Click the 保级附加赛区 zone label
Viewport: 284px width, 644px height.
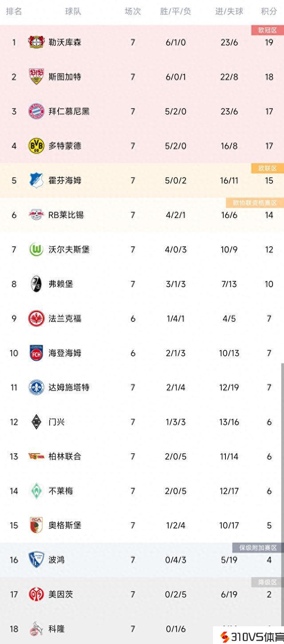click(x=258, y=548)
